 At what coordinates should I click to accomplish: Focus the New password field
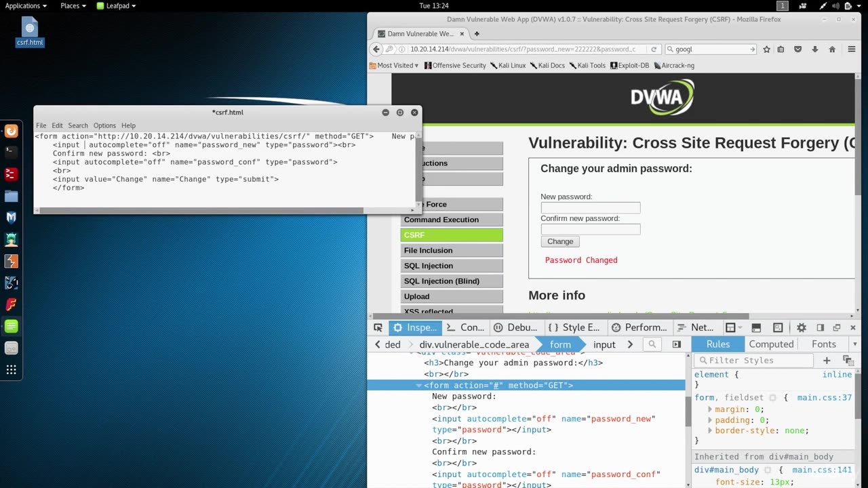point(591,207)
